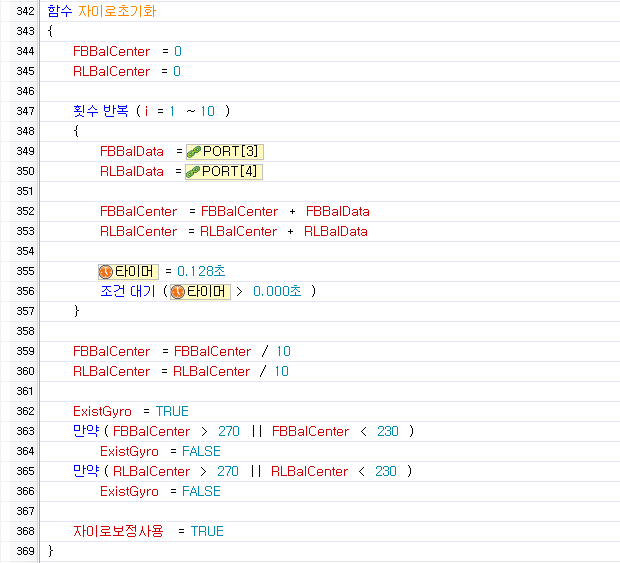This screenshot has height=563, width=620.
Task: Click the timer icon inside 조건 대기
Action: [x=178, y=291]
